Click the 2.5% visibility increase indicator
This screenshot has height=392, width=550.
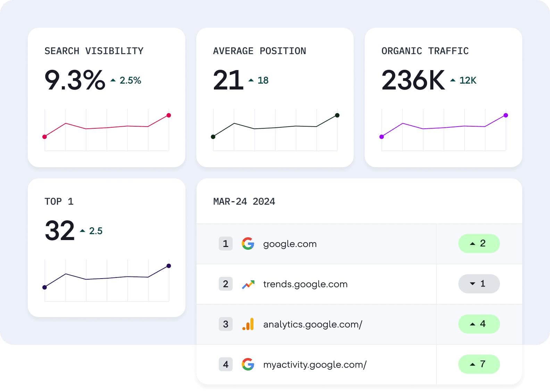[x=126, y=80]
